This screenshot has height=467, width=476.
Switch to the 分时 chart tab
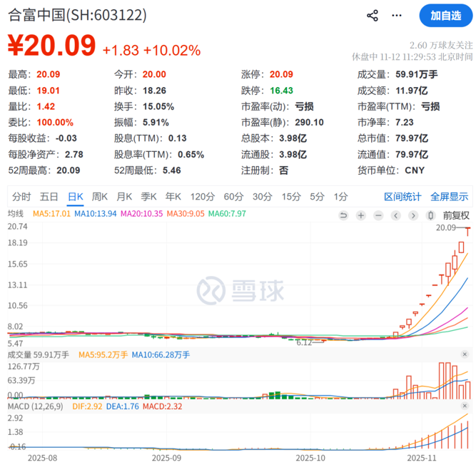(21, 197)
